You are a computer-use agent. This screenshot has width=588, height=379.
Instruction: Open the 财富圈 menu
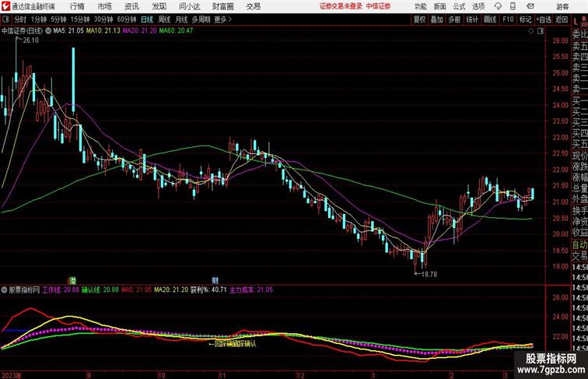222,6
